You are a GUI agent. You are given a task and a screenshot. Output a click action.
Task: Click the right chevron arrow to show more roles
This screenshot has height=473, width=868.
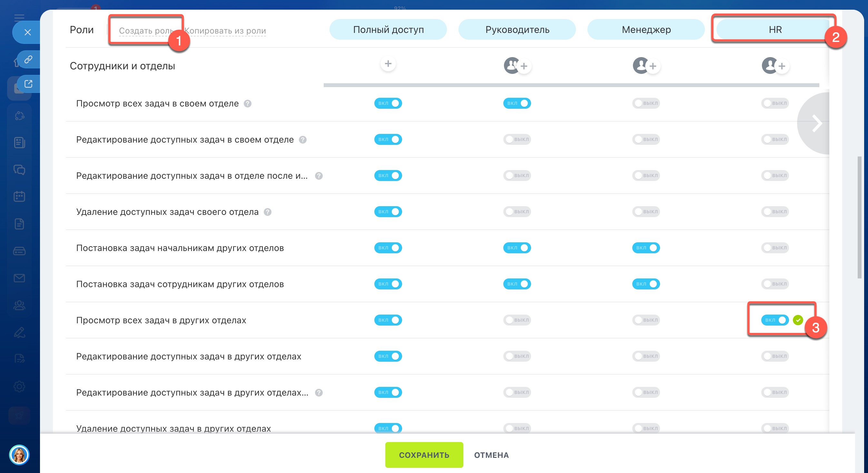pyautogui.click(x=816, y=123)
